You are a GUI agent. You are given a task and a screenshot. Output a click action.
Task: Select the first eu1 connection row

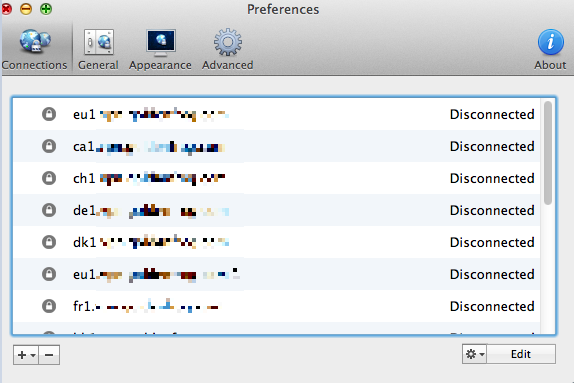point(277,114)
